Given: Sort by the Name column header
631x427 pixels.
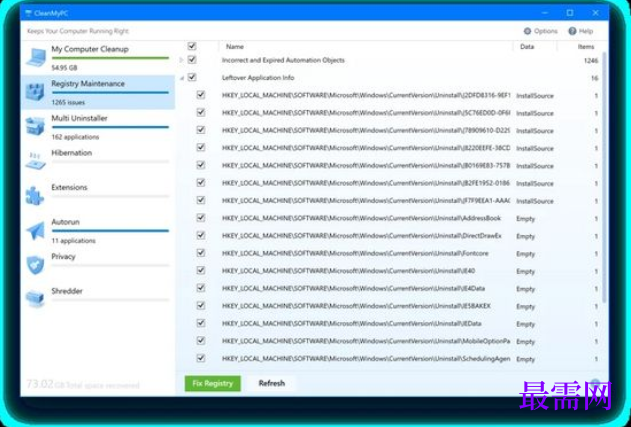Looking at the screenshot, I should point(235,47).
